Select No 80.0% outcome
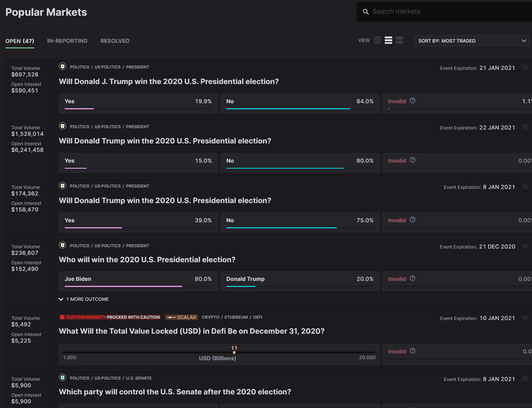 tap(300, 163)
